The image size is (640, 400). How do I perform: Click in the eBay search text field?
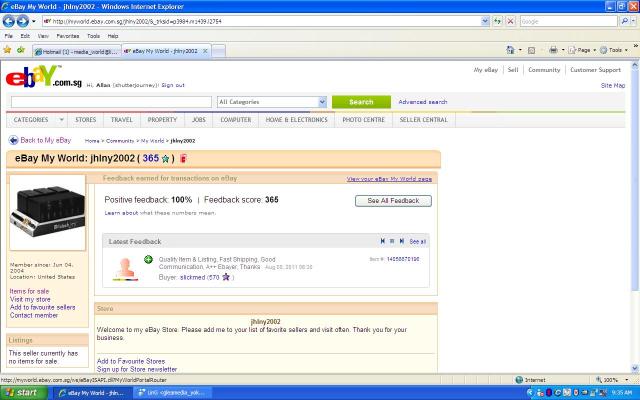(x=110, y=102)
